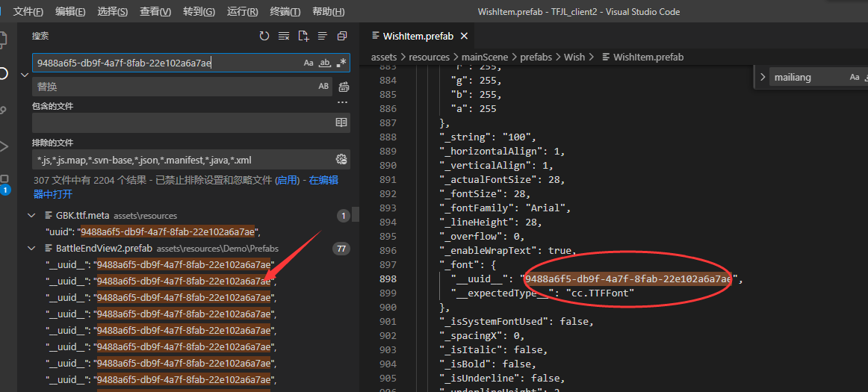868x392 pixels.
Task: Click the mainScene breadcrumb
Action: pyautogui.click(x=485, y=57)
